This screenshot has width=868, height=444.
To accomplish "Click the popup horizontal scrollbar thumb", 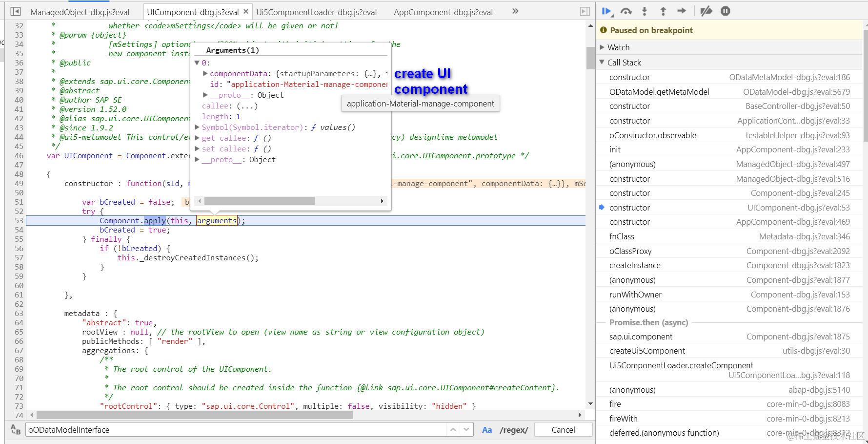I will coord(260,201).
